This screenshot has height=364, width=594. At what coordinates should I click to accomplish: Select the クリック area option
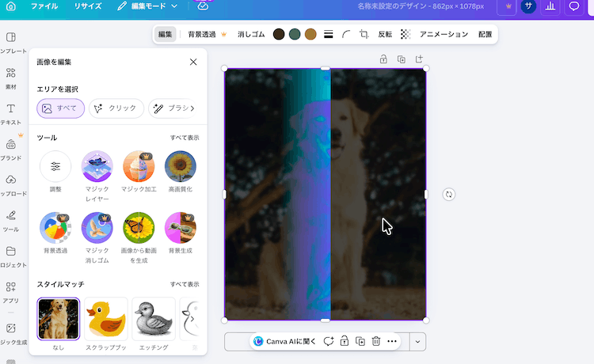coord(116,108)
